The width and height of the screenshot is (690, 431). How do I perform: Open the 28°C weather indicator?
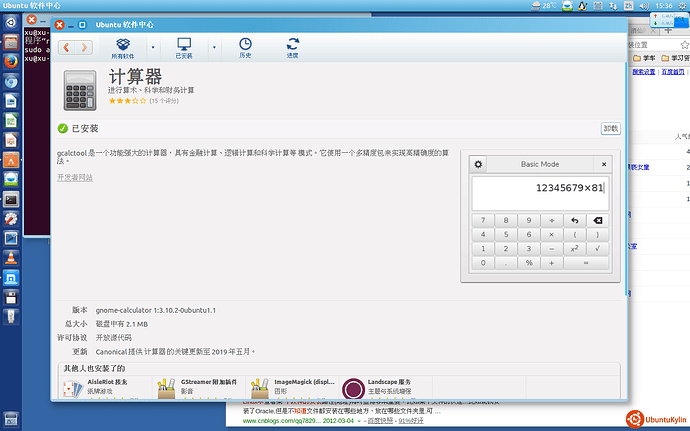click(544, 6)
